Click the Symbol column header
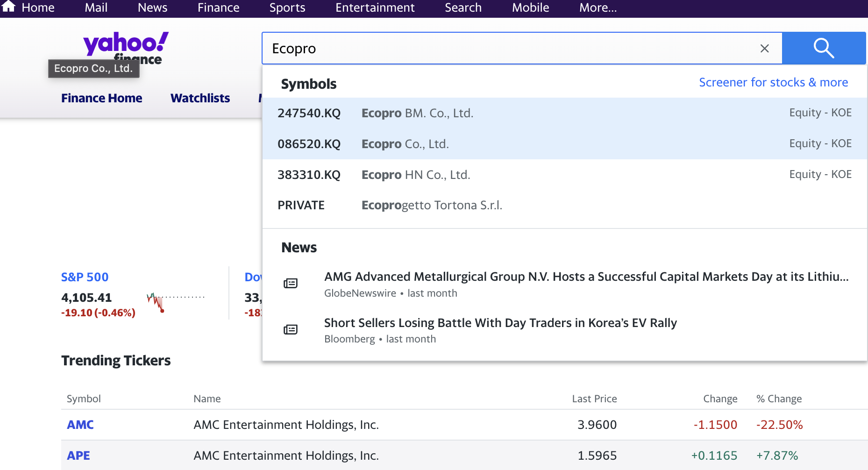The width and height of the screenshot is (868, 470). point(84,399)
